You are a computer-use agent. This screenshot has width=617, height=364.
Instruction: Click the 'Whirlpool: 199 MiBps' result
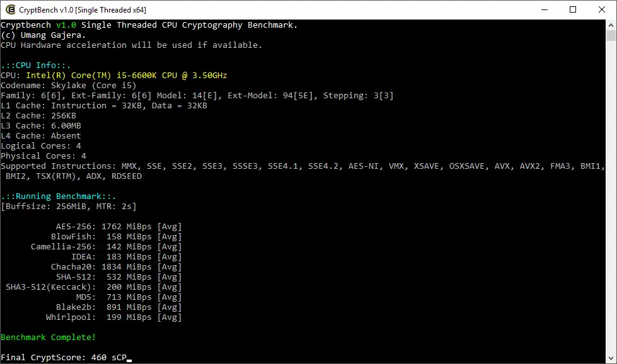point(113,317)
